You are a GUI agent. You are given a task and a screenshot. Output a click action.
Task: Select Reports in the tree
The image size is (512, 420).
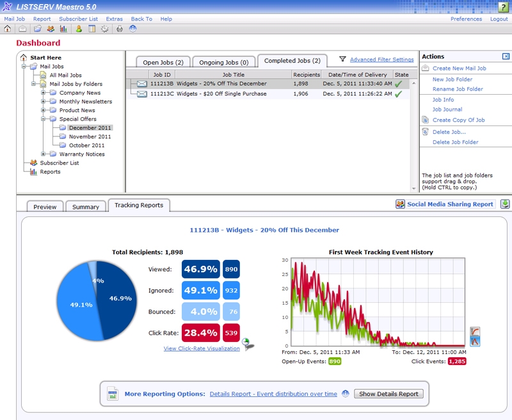click(50, 172)
